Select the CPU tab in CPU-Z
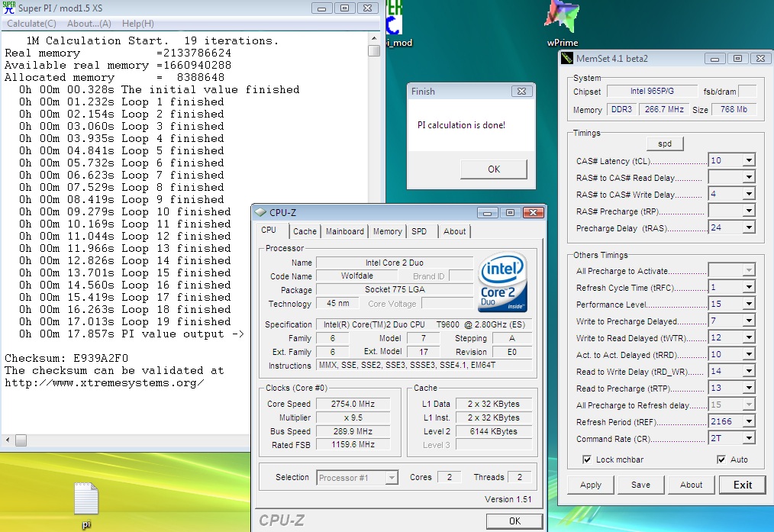 pyautogui.click(x=269, y=230)
